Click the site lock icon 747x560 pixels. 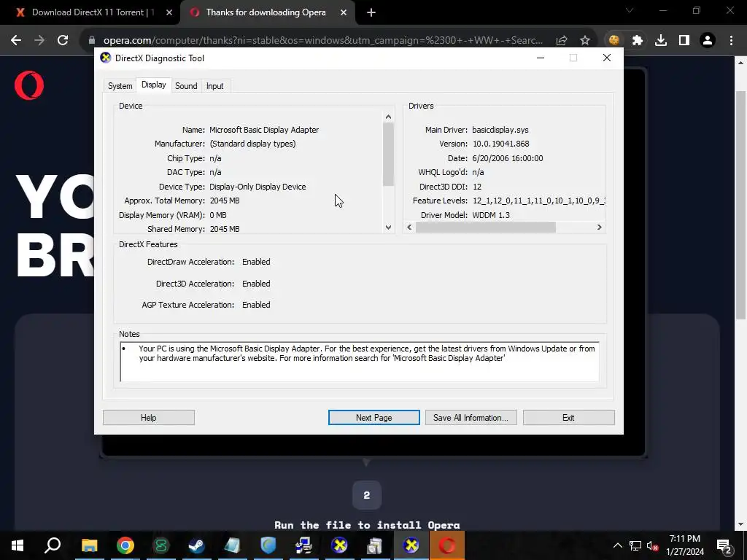point(92,41)
